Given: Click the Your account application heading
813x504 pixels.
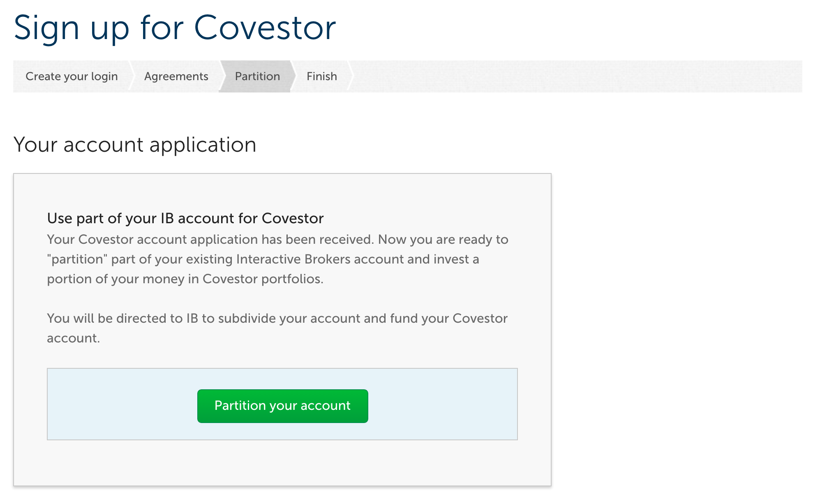Looking at the screenshot, I should coord(135,145).
